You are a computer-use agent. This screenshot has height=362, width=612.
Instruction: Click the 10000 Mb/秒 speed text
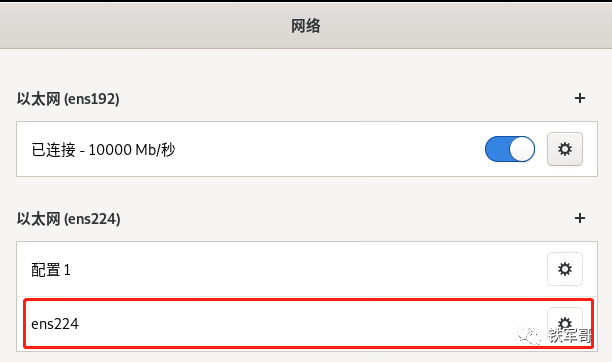pos(132,150)
